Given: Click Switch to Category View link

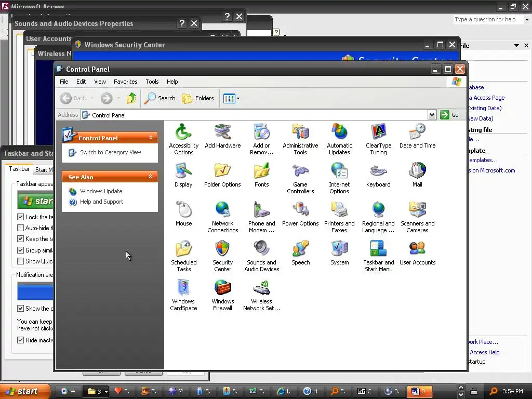Looking at the screenshot, I should (110, 152).
